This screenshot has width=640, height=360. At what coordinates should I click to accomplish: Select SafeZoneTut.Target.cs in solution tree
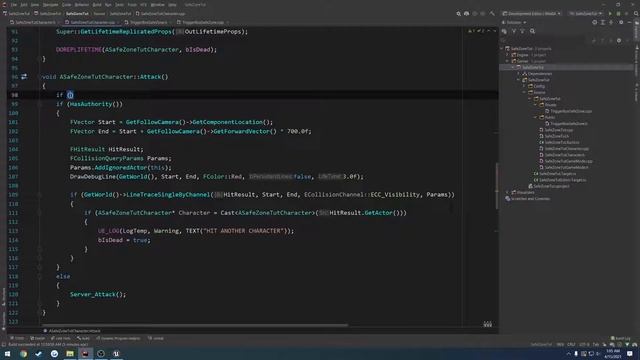[554, 173]
